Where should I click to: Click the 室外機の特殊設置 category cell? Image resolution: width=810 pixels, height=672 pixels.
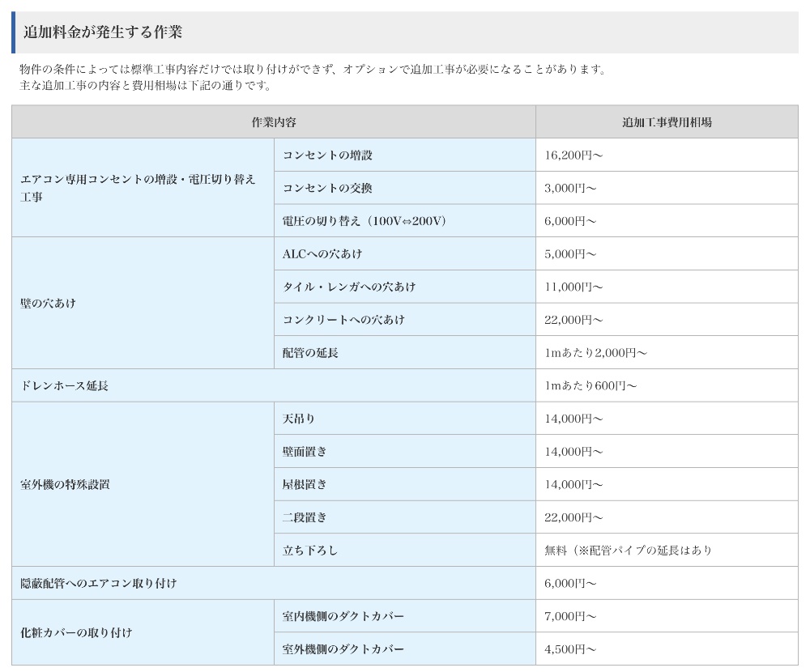tap(65, 484)
